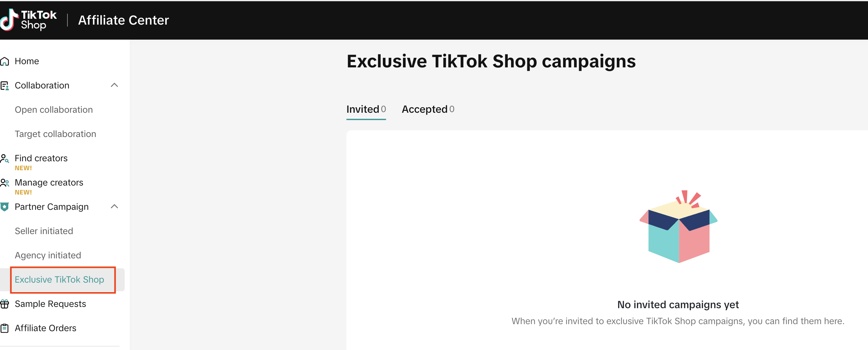Screen dimensions: 868x350
Task: Collapse the Partner Campaign section chevron
Action: click(x=114, y=206)
